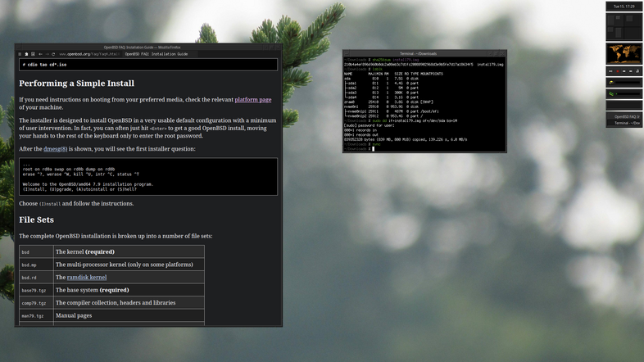Switch to OpenBSD FAQ window in task list
644x362 pixels.
pos(624,116)
